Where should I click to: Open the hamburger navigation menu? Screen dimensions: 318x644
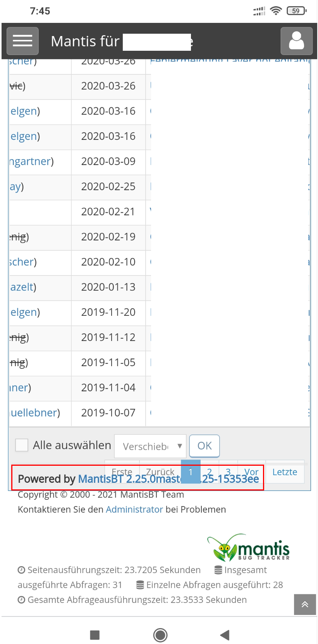coord(22,41)
